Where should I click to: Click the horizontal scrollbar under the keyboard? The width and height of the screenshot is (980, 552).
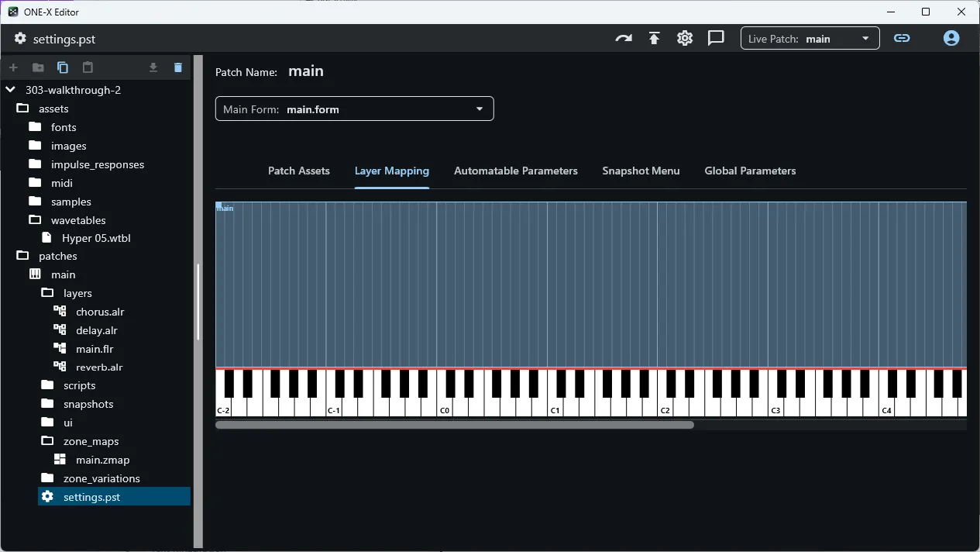point(455,425)
